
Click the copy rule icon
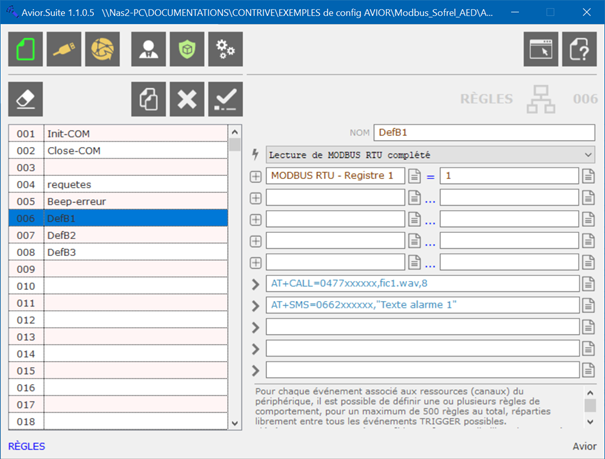148,99
